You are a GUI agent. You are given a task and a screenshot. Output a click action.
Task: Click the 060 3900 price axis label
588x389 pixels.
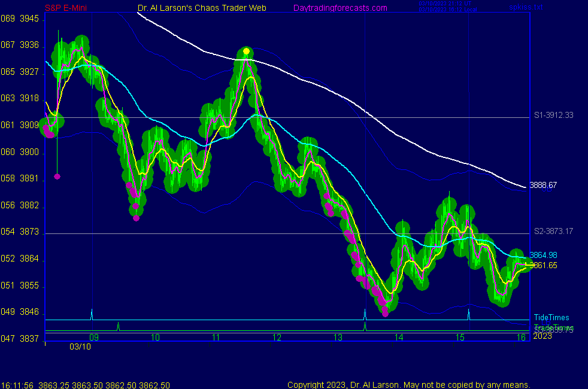pos(20,152)
